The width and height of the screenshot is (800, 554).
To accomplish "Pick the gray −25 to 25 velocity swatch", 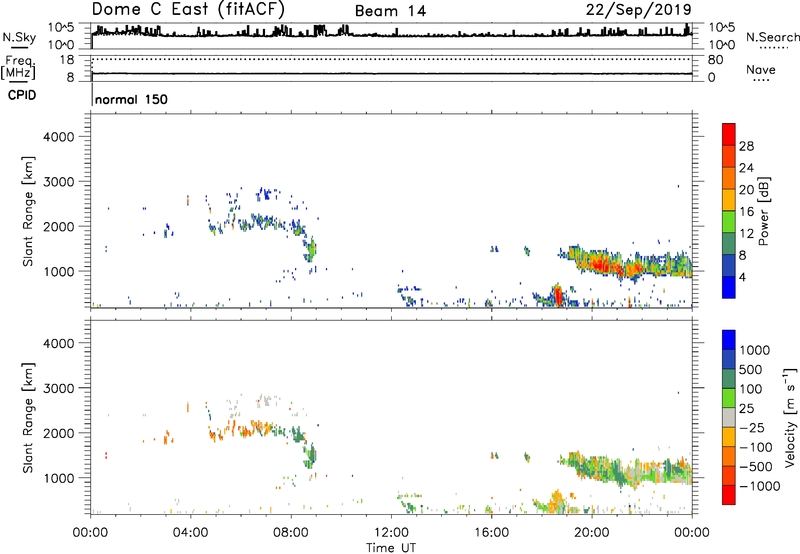I will click(x=729, y=417).
